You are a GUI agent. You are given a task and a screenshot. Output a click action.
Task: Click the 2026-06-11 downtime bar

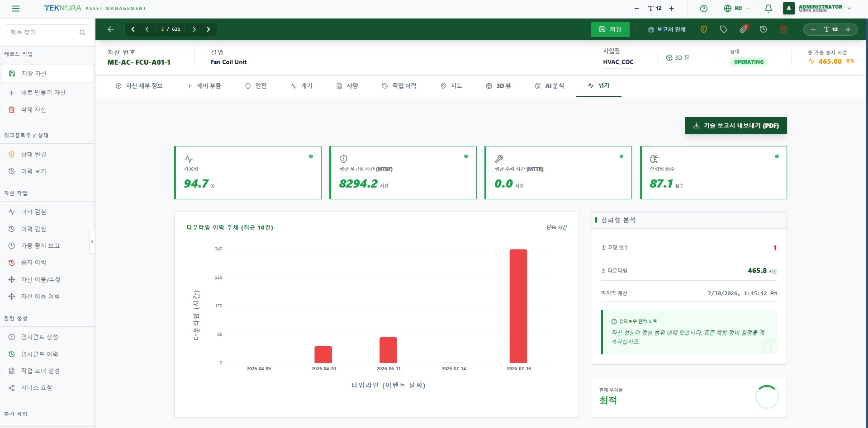(388, 350)
